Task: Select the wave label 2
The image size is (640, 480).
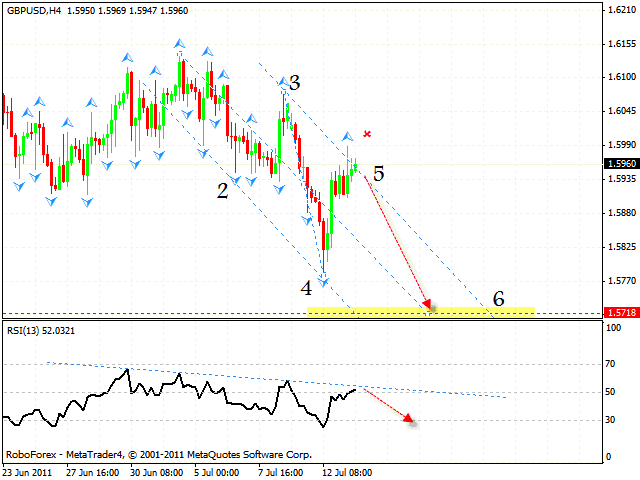Action: [222, 190]
